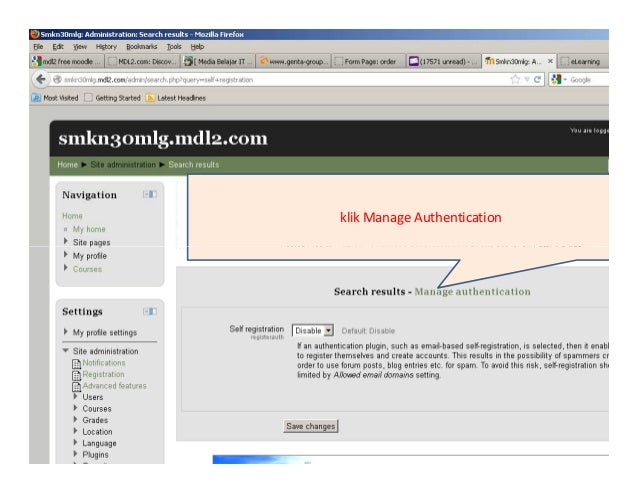This screenshot has width=638, height=493.
Task: Open the File menu
Action: point(38,46)
